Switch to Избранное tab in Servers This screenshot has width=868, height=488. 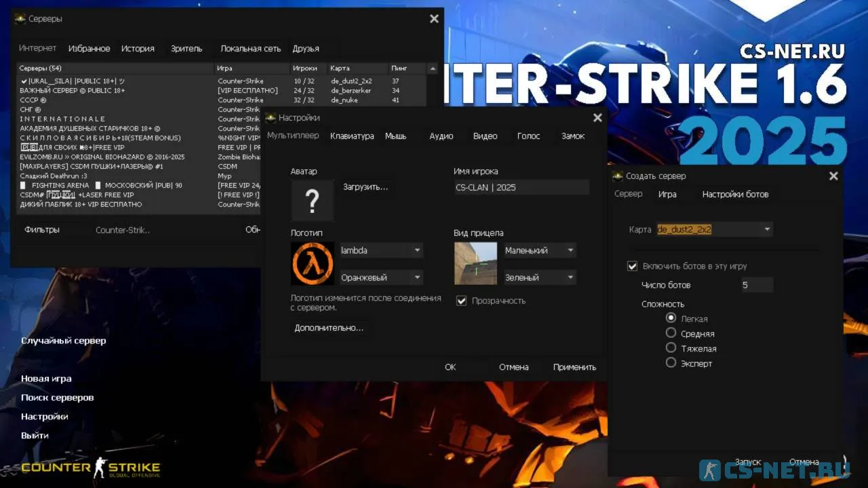89,49
